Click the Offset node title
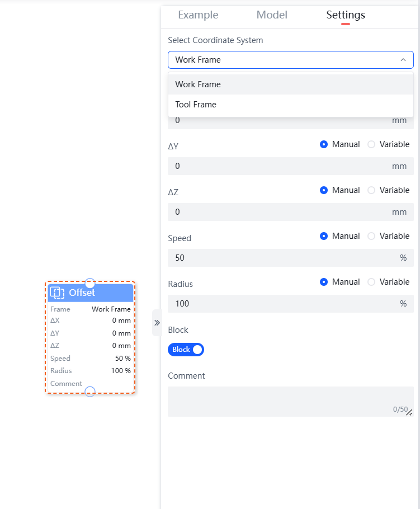 point(82,293)
